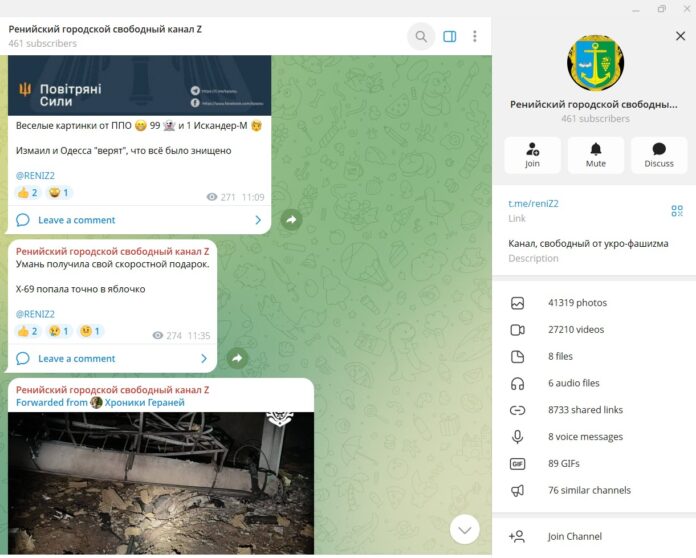Screen dimensions: 696x558
Task: View the 8733 shared links list
Action: [585, 410]
